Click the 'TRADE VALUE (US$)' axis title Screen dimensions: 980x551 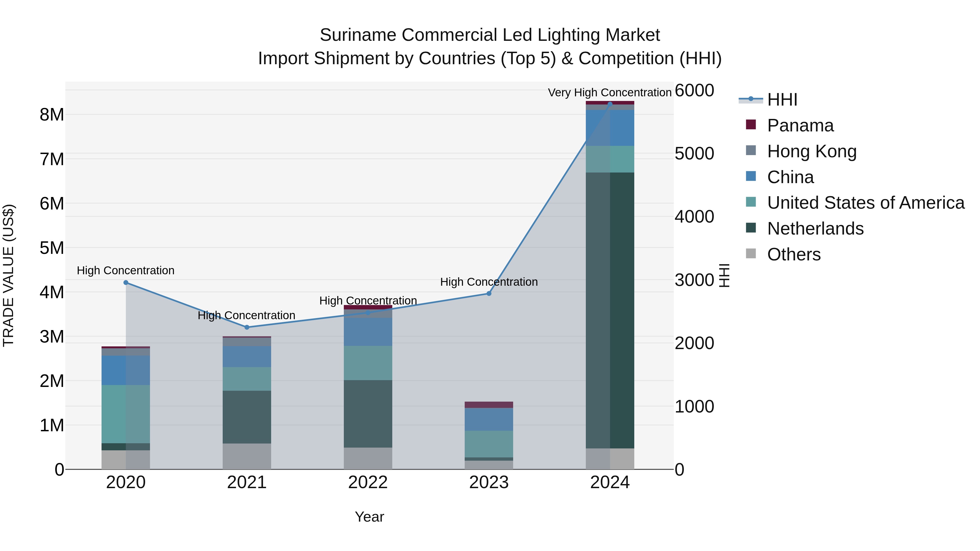click(8, 275)
